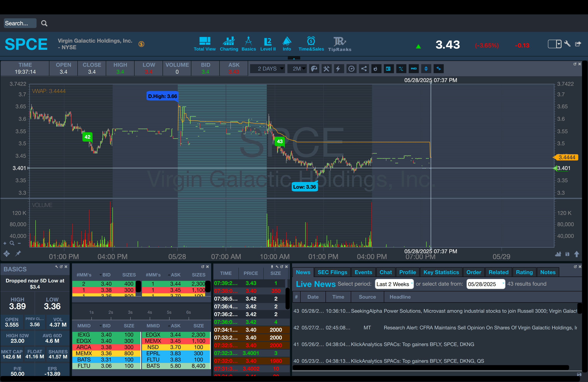Click the symbol Search field
588x382 pixels.
(20, 23)
